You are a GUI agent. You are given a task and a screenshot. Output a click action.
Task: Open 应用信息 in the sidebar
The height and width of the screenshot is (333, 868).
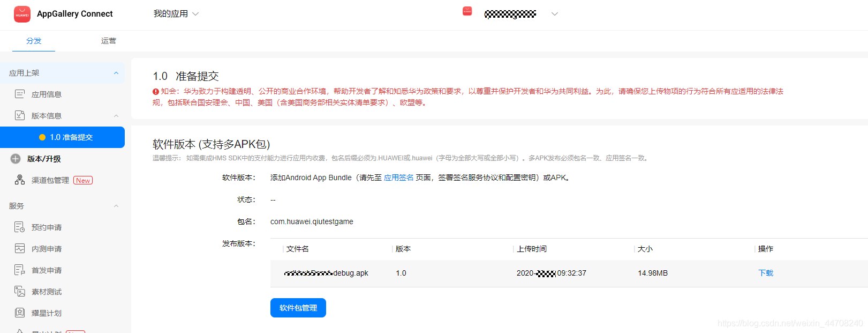47,94
